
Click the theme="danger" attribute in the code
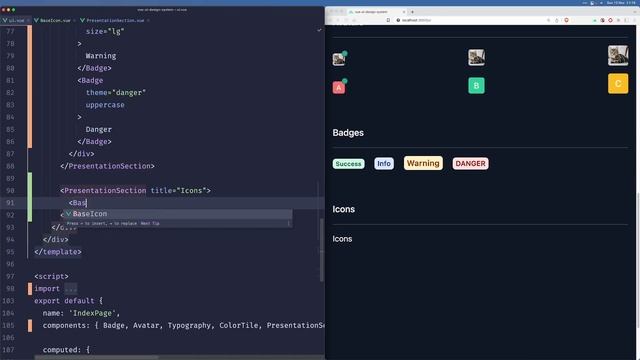click(116, 93)
